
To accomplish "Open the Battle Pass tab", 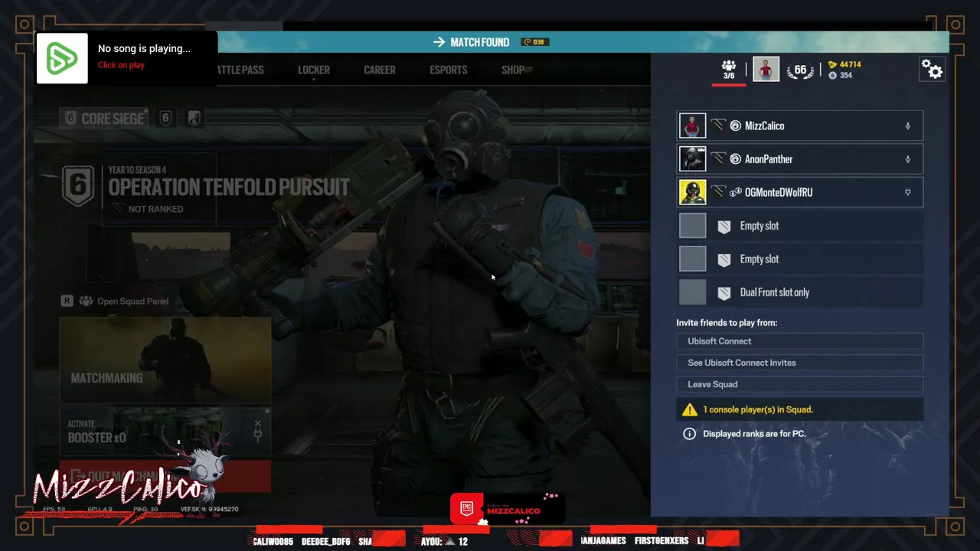I will pyautogui.click(x=239, y=70).
